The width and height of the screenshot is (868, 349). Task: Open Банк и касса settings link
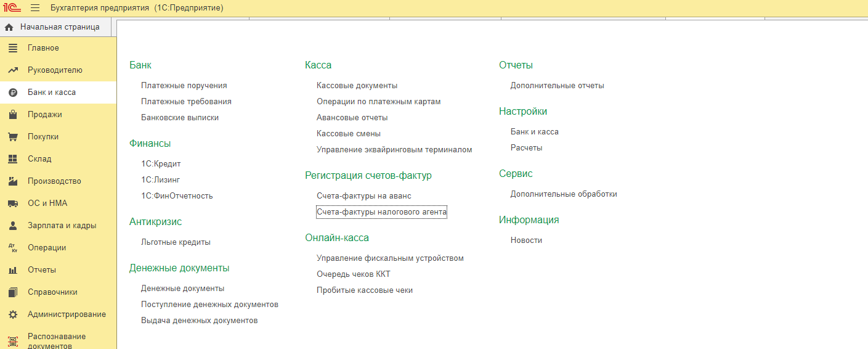tap(534, 132)
